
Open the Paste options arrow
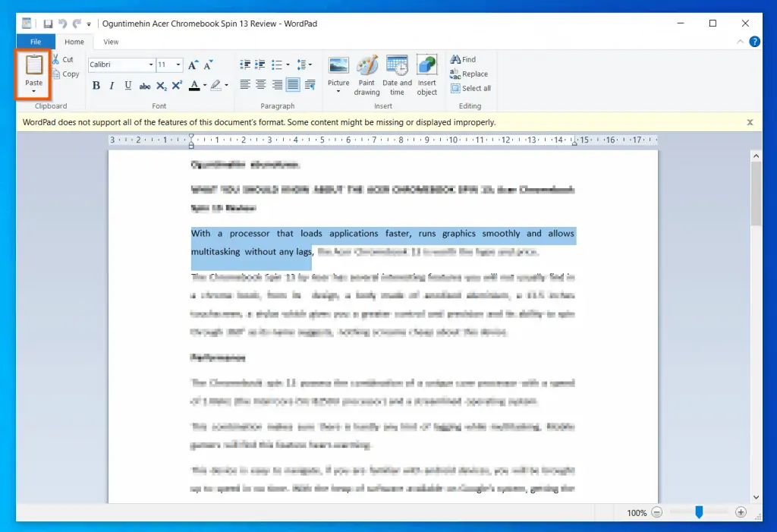[33, 91]
